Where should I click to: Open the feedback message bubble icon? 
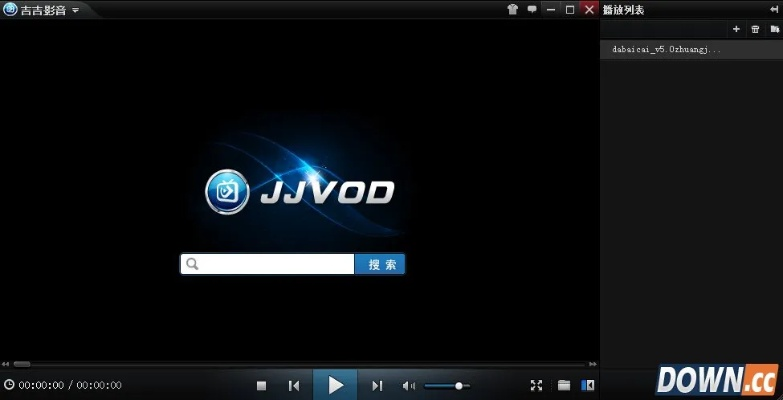tap(532, 9)
